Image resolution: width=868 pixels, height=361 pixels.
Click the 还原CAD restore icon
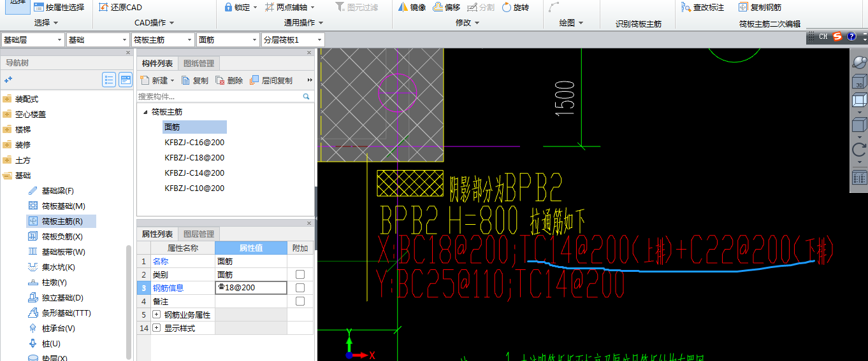click(104, 8)
